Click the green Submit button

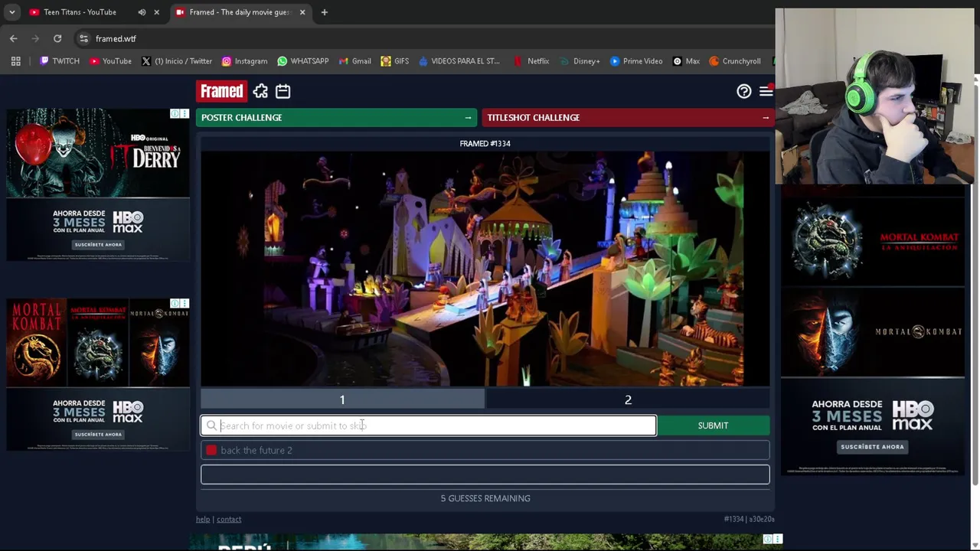tap(713, 425)
